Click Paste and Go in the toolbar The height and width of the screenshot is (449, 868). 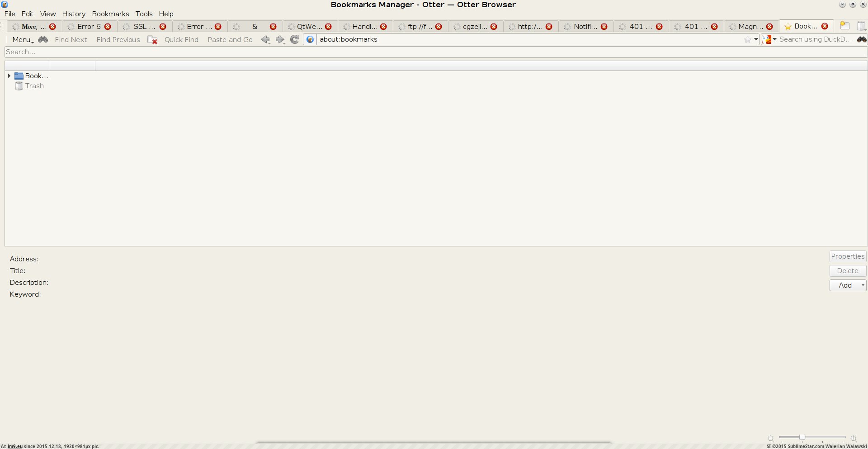point(230,40)
